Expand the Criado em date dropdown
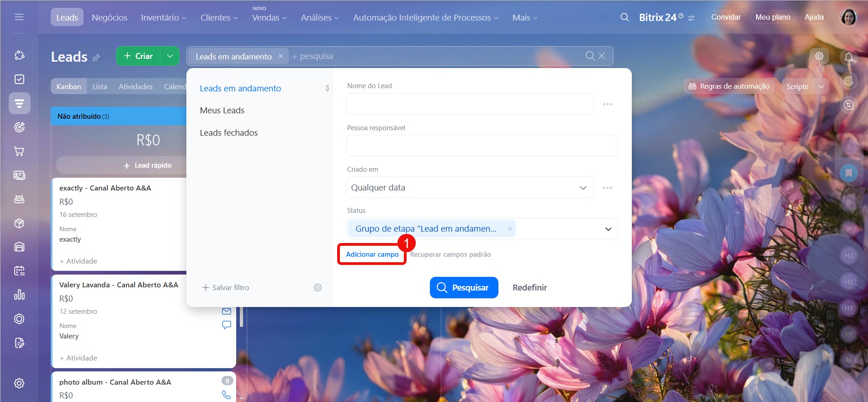 click(583, 188)
